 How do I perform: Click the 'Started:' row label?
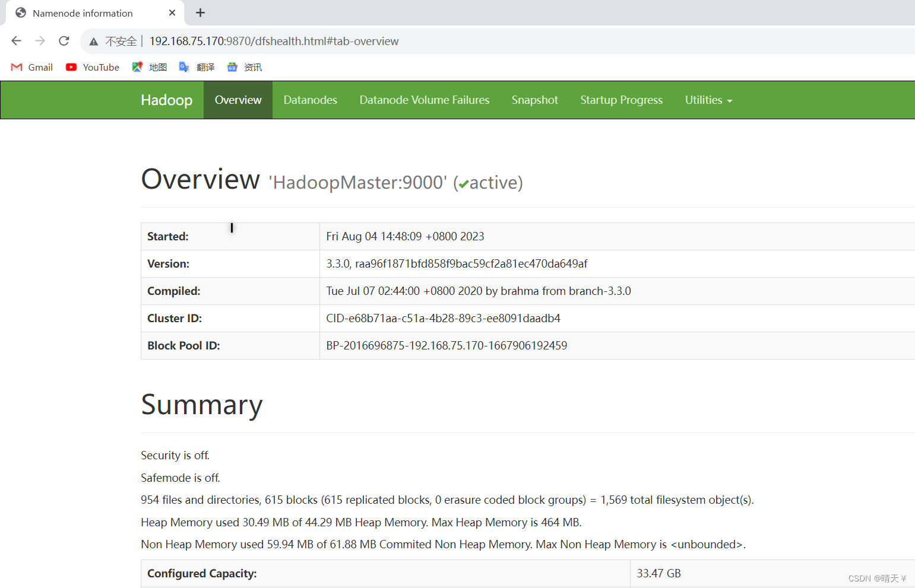pos(168,237)
